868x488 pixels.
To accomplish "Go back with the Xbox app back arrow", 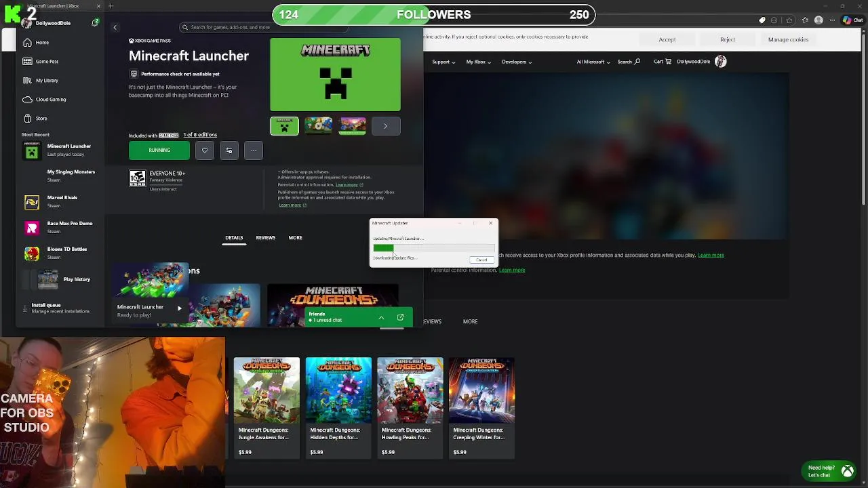I will click(115, 27).
